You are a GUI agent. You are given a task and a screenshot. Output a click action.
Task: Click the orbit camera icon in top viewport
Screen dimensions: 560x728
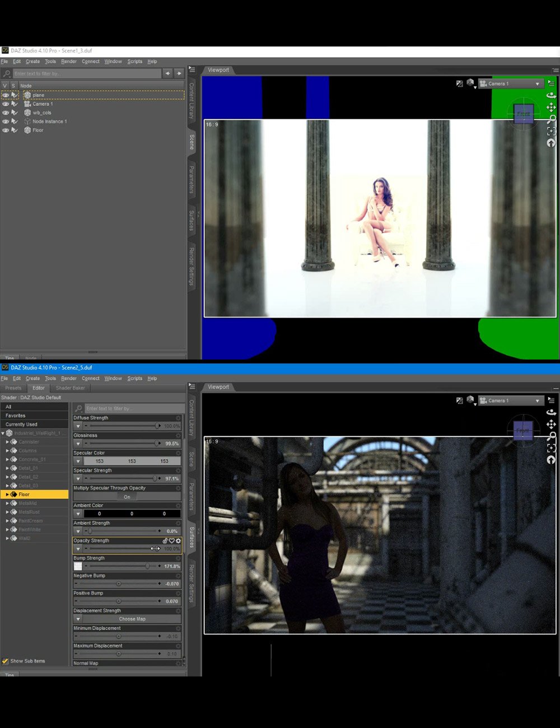[x=551, y=95]
